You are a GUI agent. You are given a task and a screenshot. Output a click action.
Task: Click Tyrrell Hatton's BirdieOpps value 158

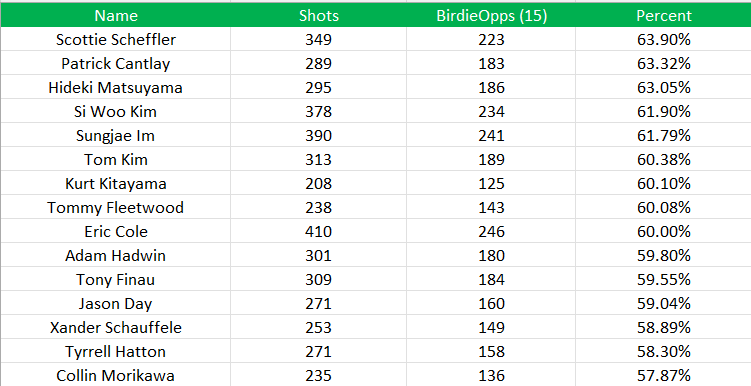pos(491,351)
